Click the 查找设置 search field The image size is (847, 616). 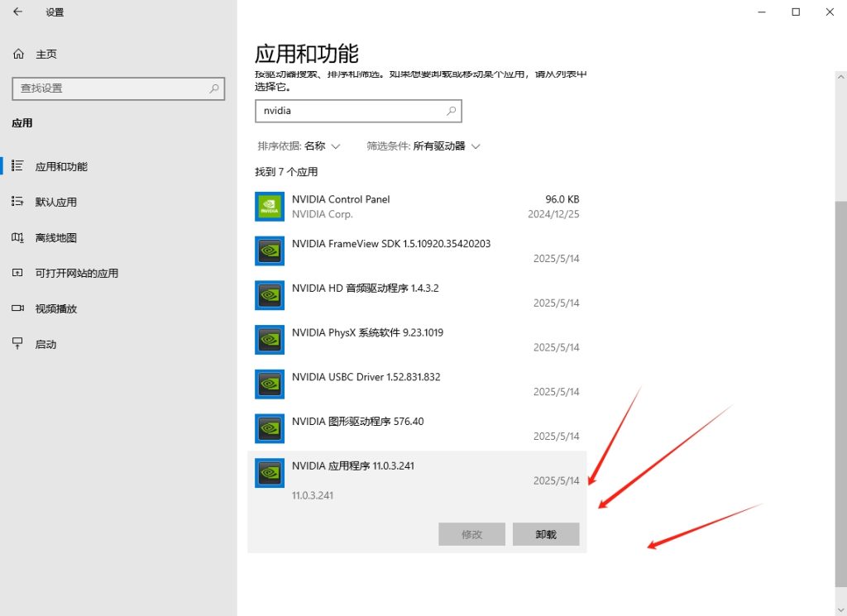118,88
